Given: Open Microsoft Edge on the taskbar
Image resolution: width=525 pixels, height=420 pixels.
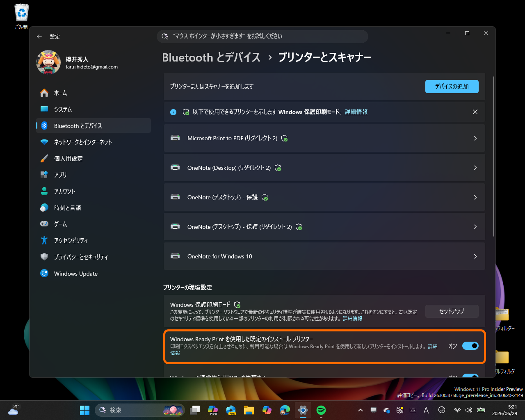Looking at the screenshot, I should click(285, 410).
